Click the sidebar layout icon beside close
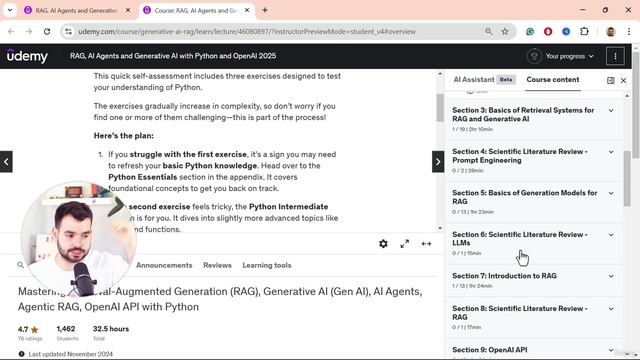The width and height of the screenshot is (640, 360). pyautogui.click(x=611, y=80)
